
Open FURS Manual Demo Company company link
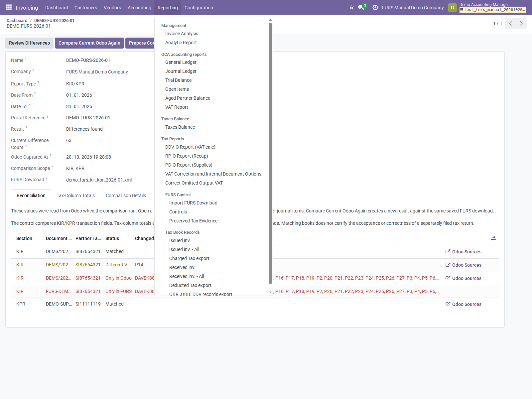point(97,72)
